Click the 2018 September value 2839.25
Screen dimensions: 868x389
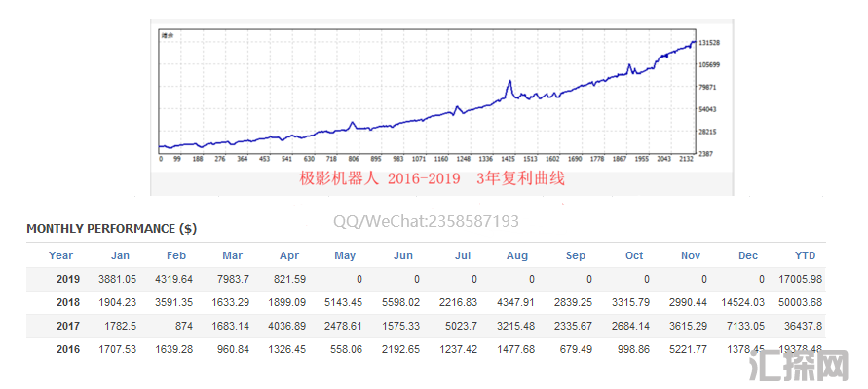(x=573, y=302)
